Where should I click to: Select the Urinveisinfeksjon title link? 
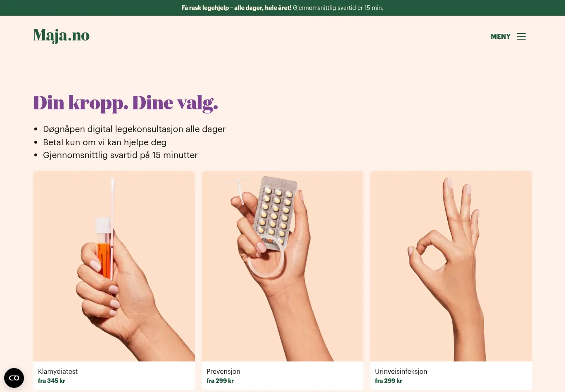click(401, 371)
